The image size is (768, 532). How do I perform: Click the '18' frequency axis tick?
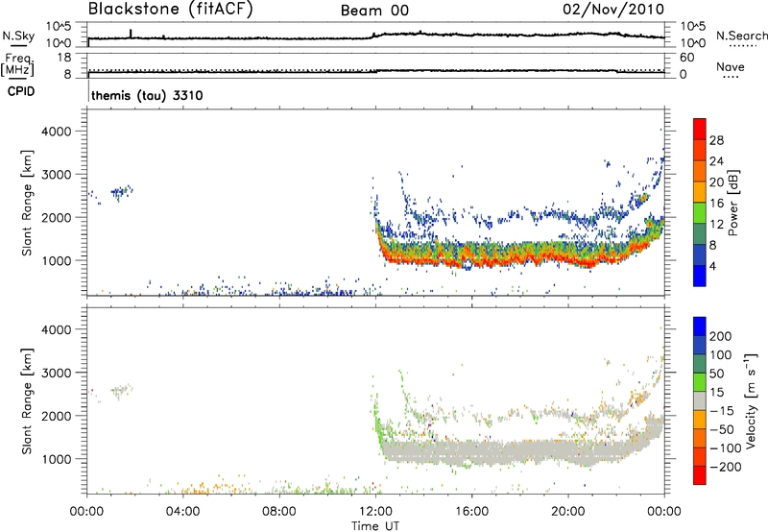(64, 58)
